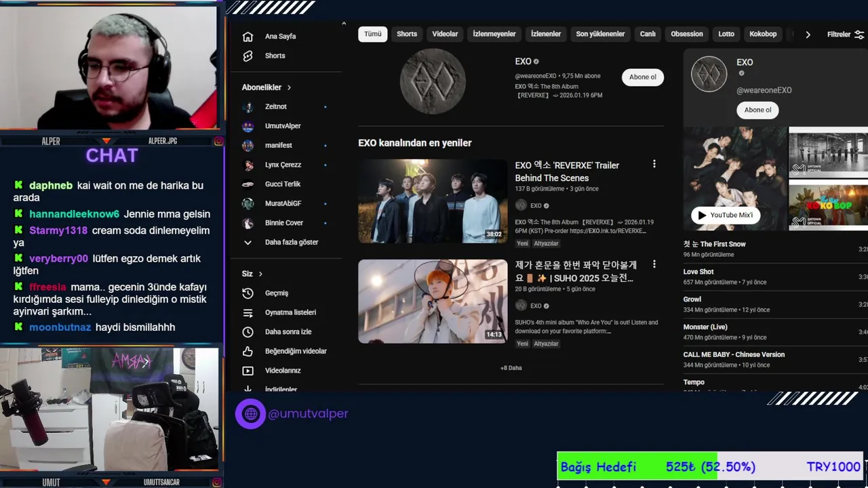Click Altyazılar tag under REVERXE Trailer
Image resolution: width=868 pixels, height=488 pixels.
pos(547,243)
